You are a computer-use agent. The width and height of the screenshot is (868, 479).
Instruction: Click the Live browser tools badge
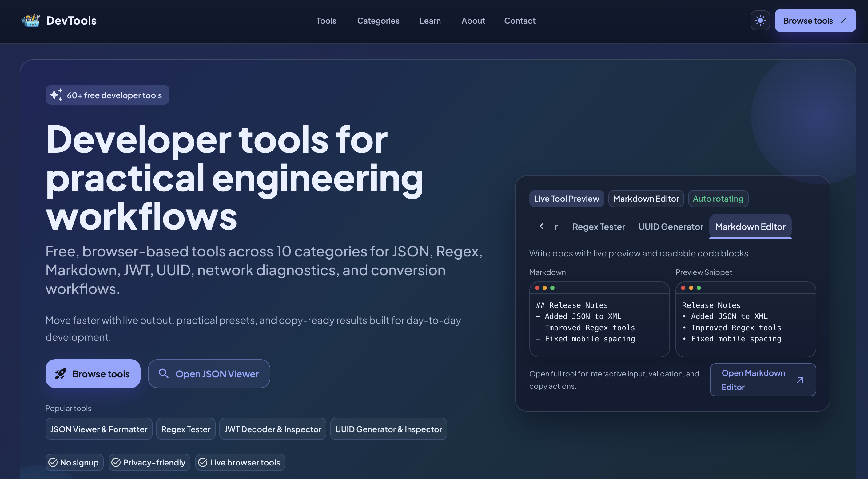(x=240, y=462)
